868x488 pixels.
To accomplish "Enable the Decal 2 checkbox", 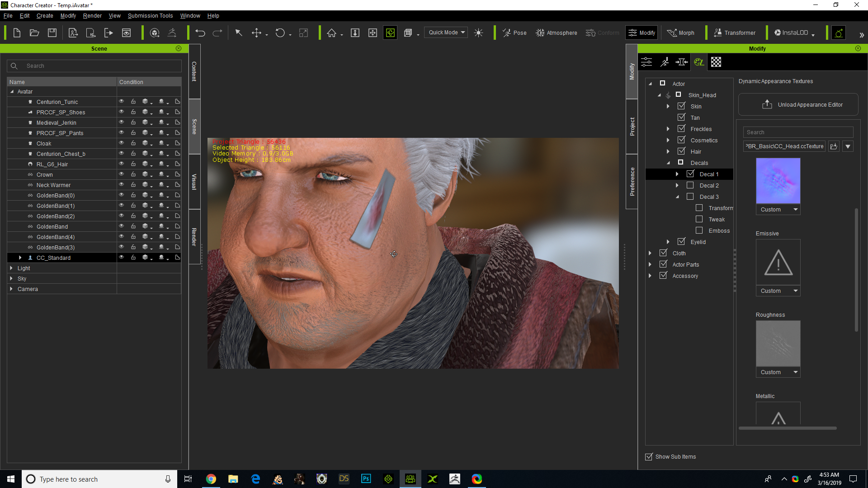I will (x=690, y=185).
